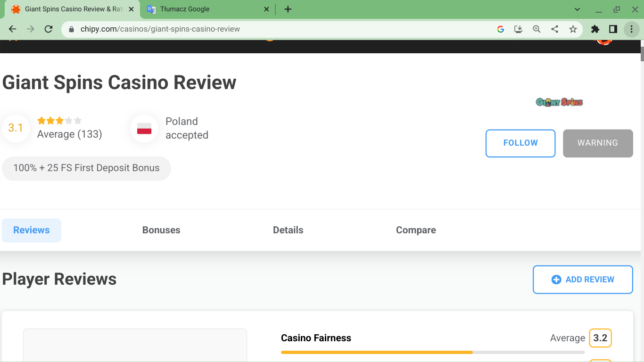The height and width of the screenshot is (362, 644).
Task: Toggle the browser side panel icon
Action: [613, 29]
